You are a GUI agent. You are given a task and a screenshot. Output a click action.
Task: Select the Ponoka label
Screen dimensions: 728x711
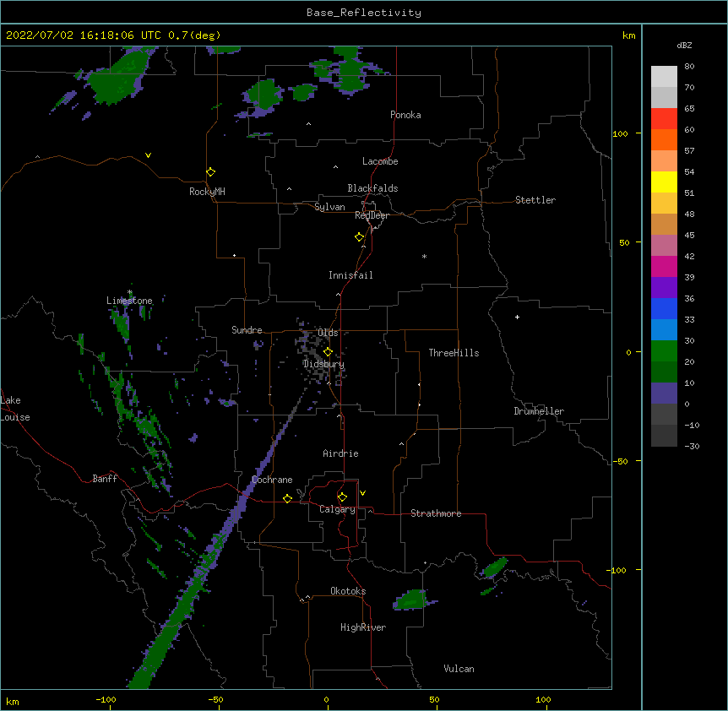[x=405, y=115]
